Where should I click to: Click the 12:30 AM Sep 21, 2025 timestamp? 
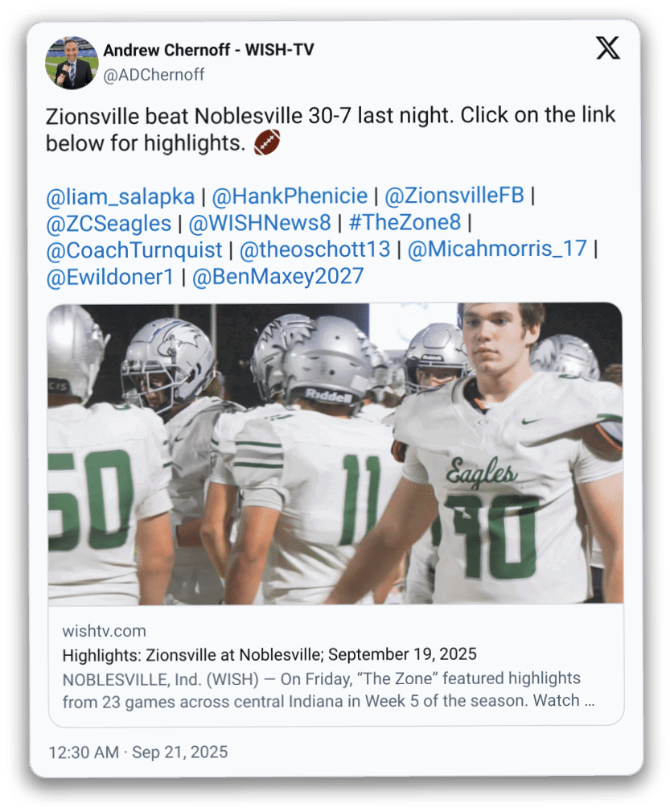[x=138, y=752]
